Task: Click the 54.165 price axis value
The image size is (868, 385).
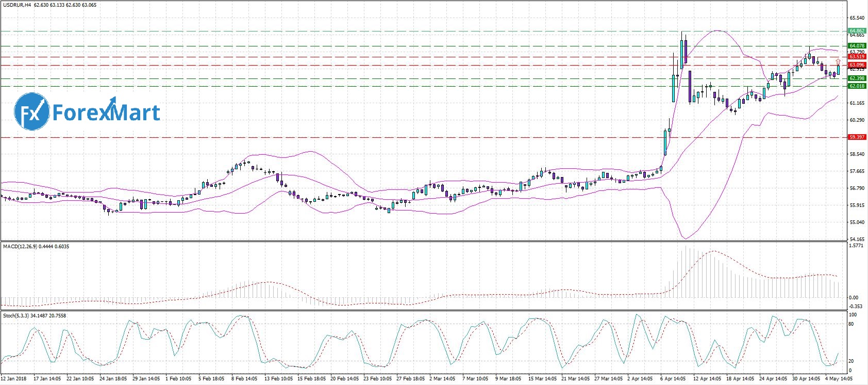Action: pos(857,239)
